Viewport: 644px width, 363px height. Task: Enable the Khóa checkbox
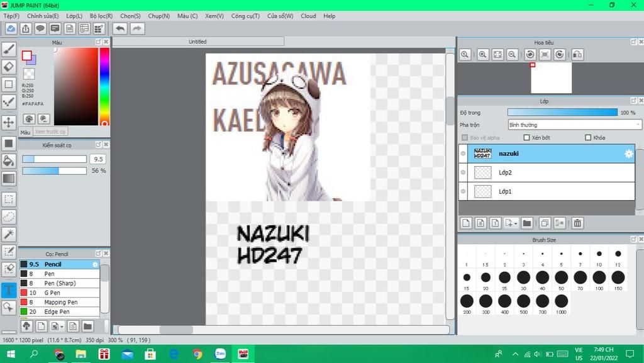[588, 138]
